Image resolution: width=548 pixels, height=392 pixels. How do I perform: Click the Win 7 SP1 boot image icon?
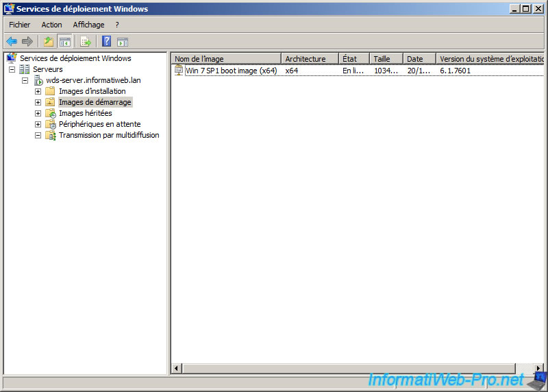179,70
